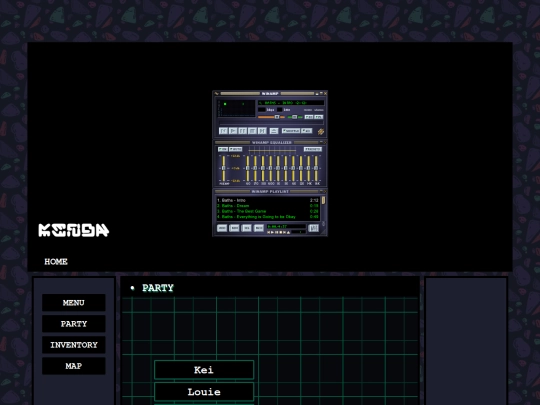540x405 pixels.
Task: Select playlist track 3 Baths - The Best Game
Action: [268, 211]
